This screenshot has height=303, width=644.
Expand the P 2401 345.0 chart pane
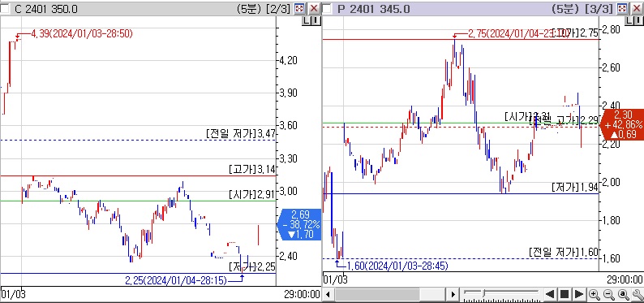pyautogui.click(x=622, y=9)
